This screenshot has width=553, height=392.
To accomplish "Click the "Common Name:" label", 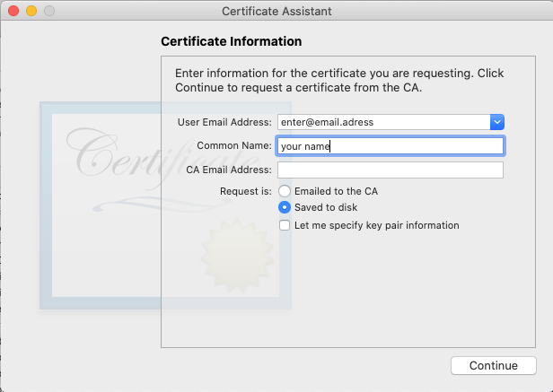I will click(x=233, y=146).
